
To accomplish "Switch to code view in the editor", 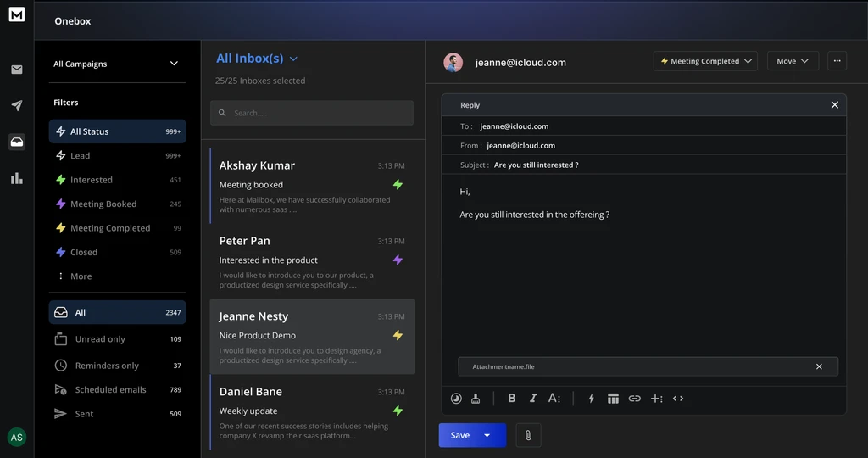I will click(677, 398).
